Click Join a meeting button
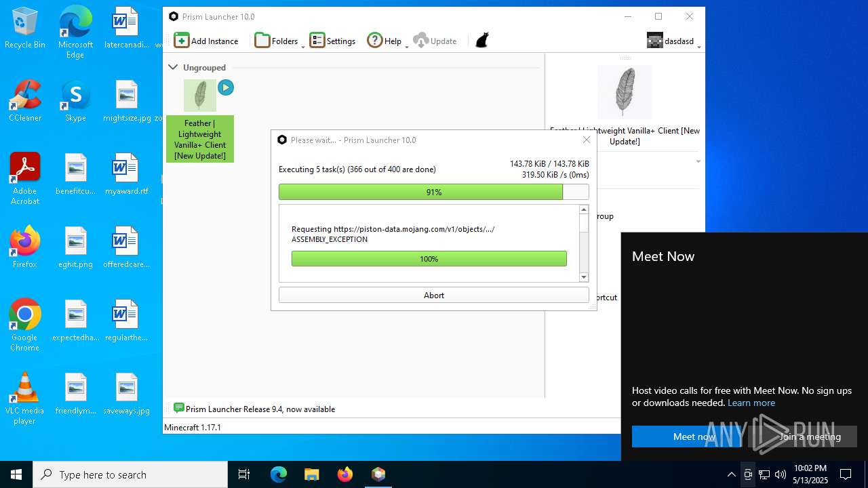 point(803,436)
